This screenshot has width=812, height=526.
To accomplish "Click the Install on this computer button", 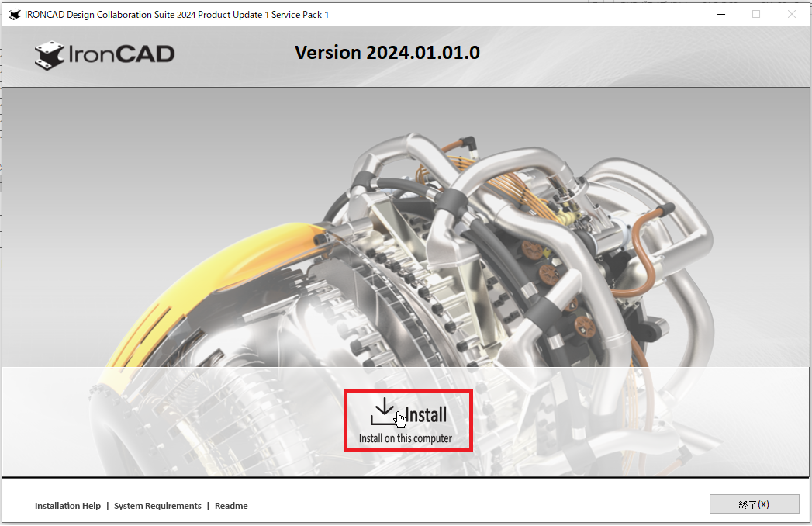I will tap(408, 420).
